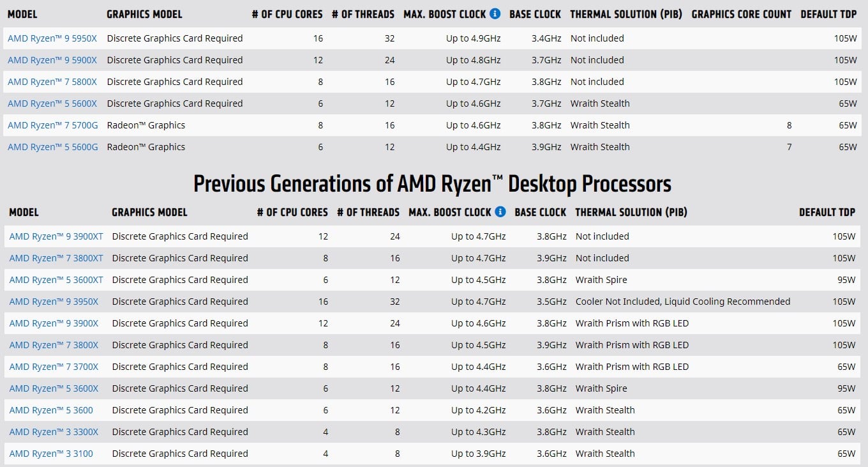The image size is (868, 467).
Task: Open the AMD Ryzen 9 5900X product page
Action: (x=52, y=60)
